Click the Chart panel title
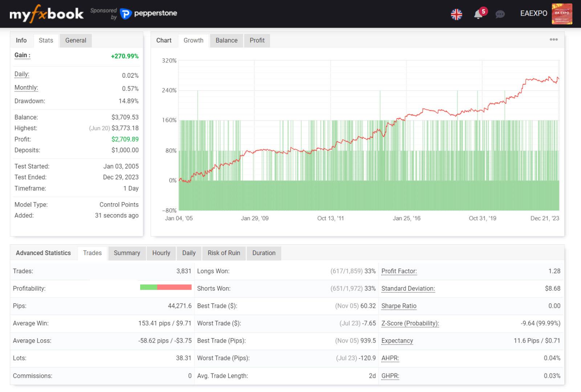The height and width of the screenshot is (392, 581). click(x=164, y=40)
